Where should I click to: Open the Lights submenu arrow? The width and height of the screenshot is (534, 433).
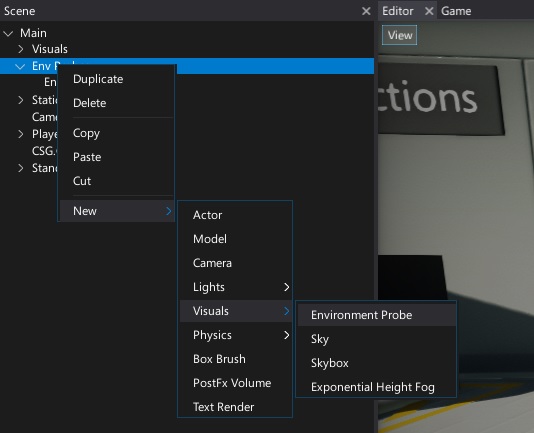pyautogui.click(x=286, y=287)
